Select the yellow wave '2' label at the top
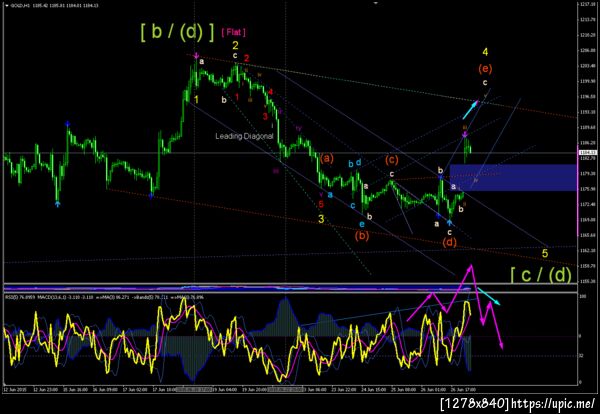Viewport: 600px width, 414px height. click(x=236, y=46)
